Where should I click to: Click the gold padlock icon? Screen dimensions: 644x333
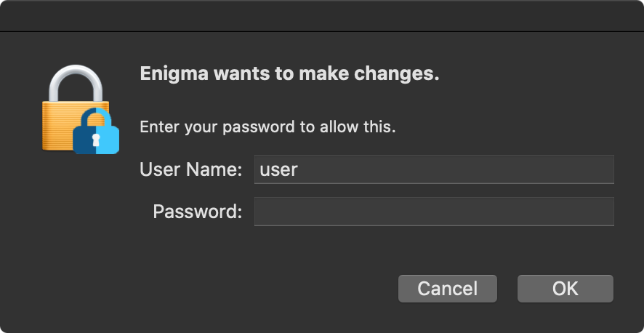coord(76,108)
